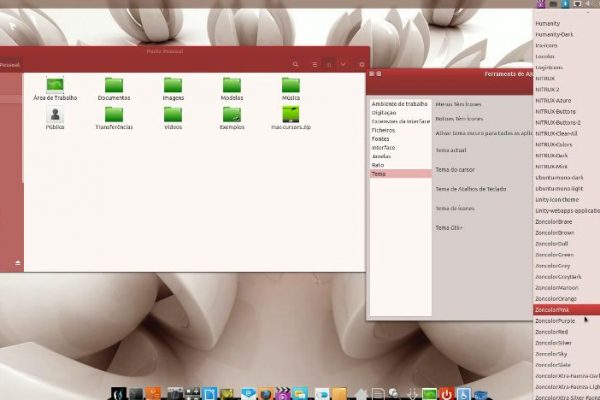Click Ambiente de trabalho in sidebar
The height and width of the screenshot is (400, 600).
pos(399,104)
